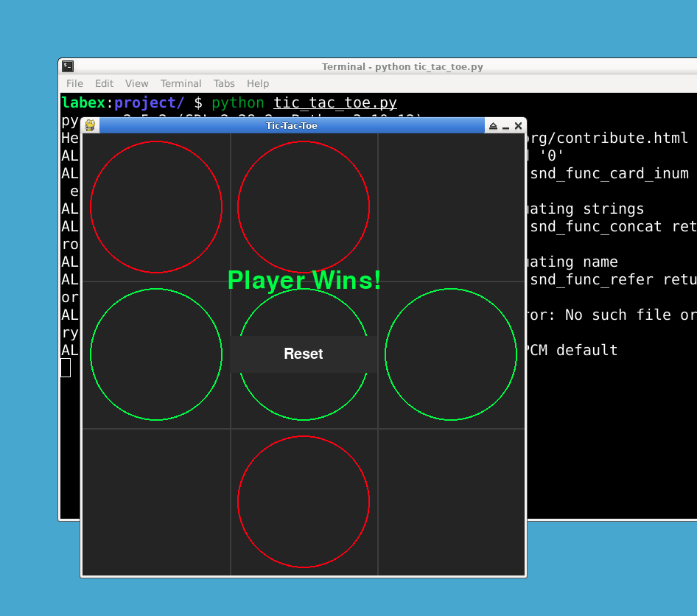Viewport: 697px width, 616px height.
Task: Click the shade/roll-up icon on the game window
Action: (x=493, y=125)
